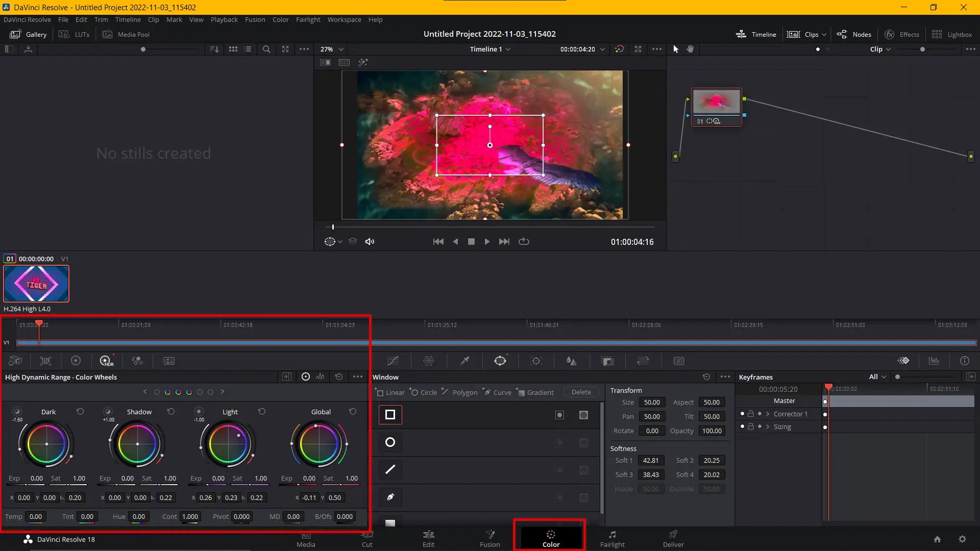Switch to the Fairlight page

click(x=612, y=539)
